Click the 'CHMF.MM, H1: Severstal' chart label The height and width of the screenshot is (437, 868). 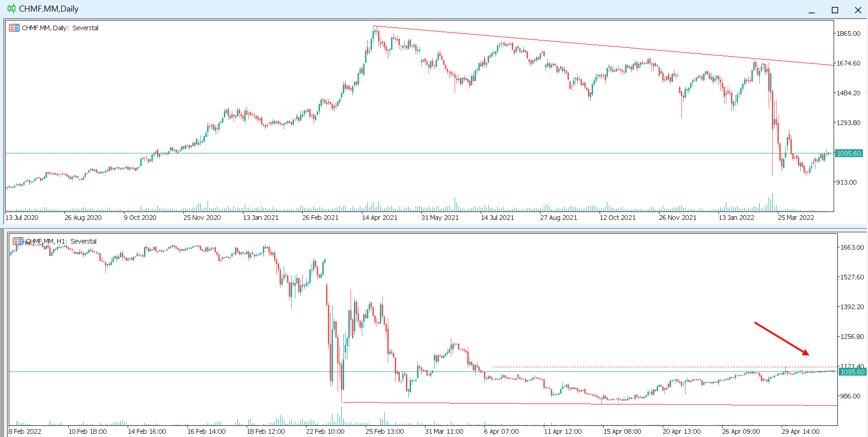click(x=61, y=241)
